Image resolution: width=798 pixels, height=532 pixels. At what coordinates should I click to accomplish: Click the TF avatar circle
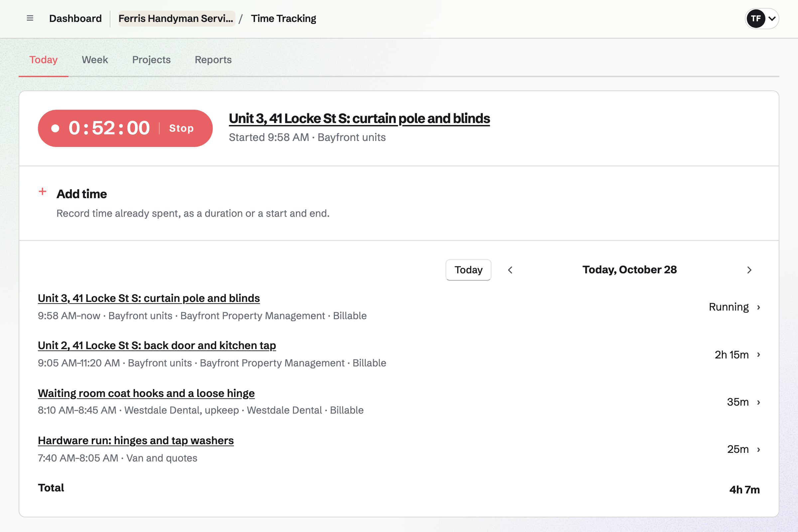pyautogui.click(x=755, y=18)
